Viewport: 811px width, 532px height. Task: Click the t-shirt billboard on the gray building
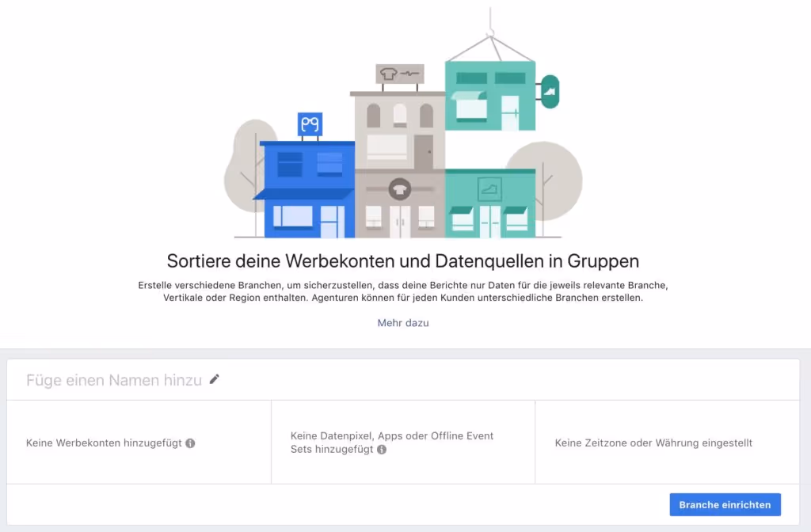click(x=400, y=74)
